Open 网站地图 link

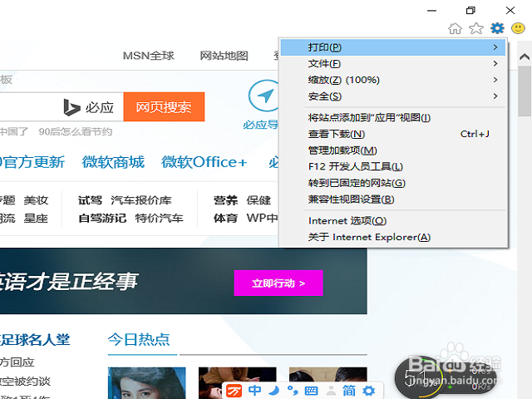(224, 56)
